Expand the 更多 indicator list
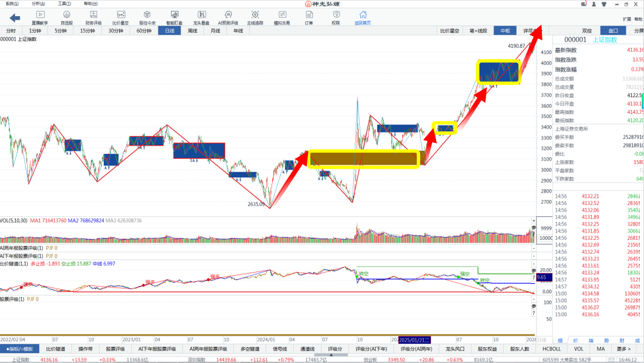This screenshot has width=644, height=363. click(x=623, y=349)
